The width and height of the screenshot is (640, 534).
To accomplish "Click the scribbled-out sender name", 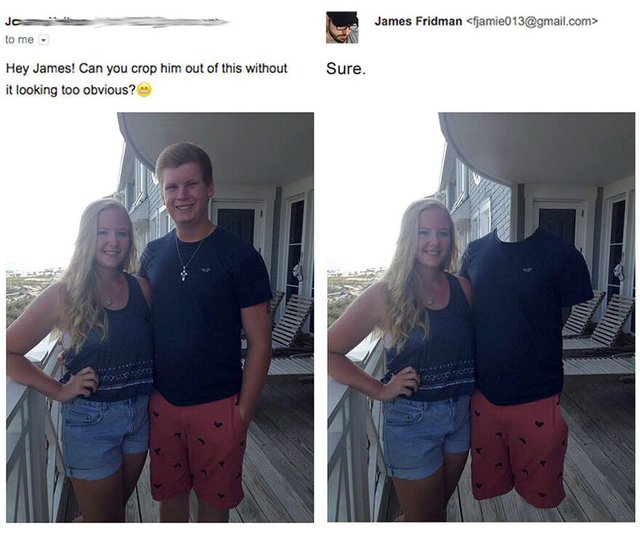I will point(116,22).
